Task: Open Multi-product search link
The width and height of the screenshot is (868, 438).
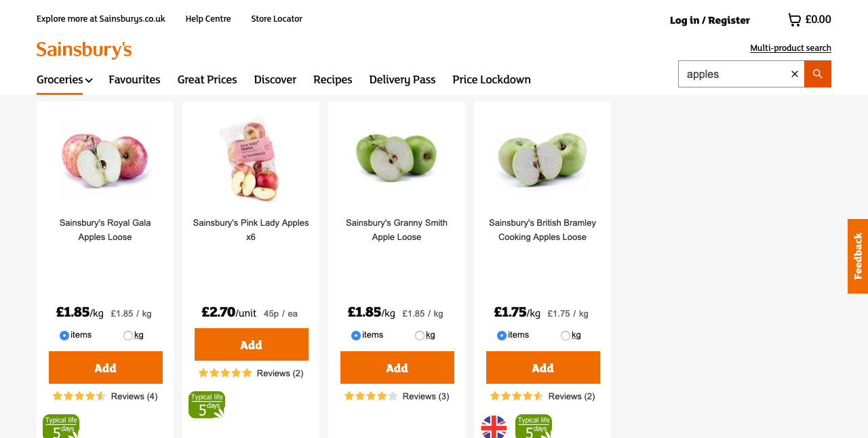Action: click(791, 48)
